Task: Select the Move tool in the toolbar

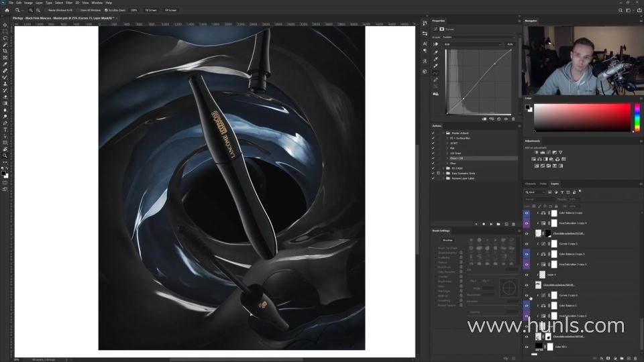Action: 5,25
